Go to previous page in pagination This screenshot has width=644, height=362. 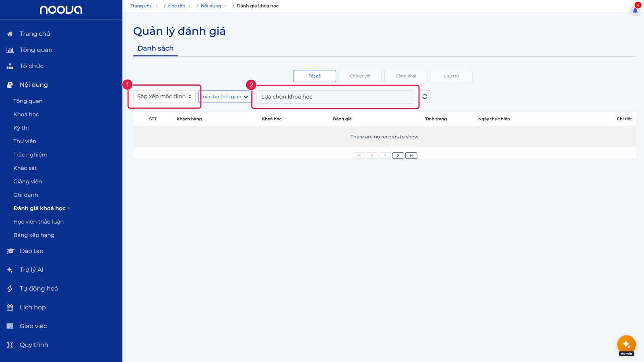pyautogui.click(x=385, y=156)
